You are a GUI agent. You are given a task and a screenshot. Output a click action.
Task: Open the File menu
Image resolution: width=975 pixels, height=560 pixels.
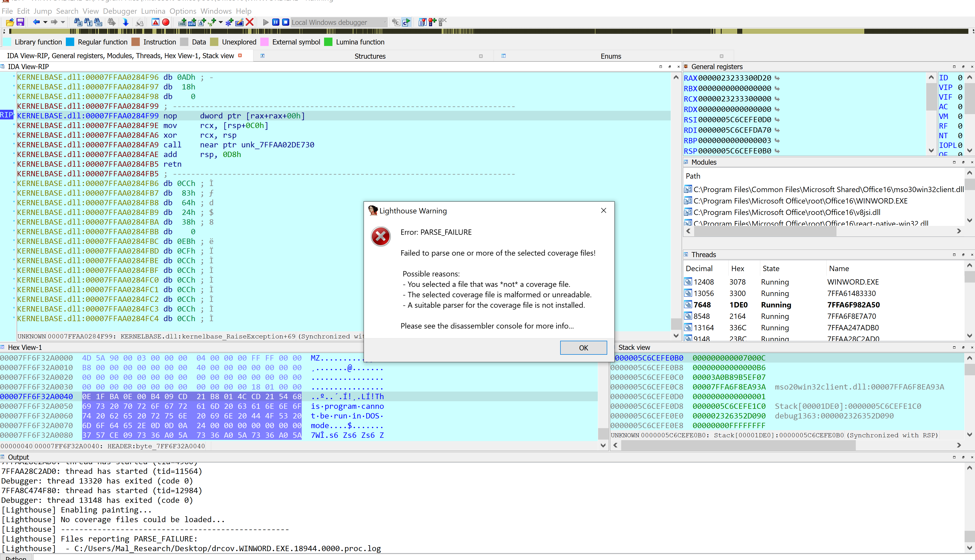coord(7,11)
